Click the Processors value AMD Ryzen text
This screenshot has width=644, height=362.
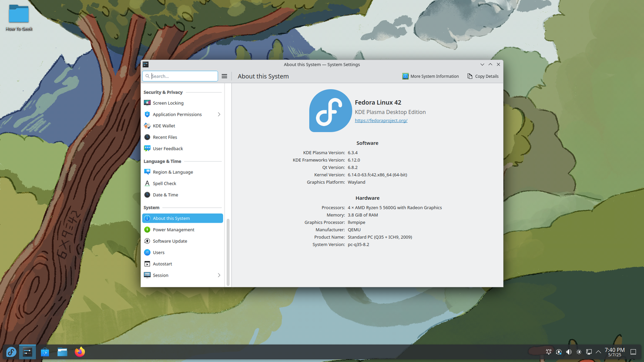[395, 208]
